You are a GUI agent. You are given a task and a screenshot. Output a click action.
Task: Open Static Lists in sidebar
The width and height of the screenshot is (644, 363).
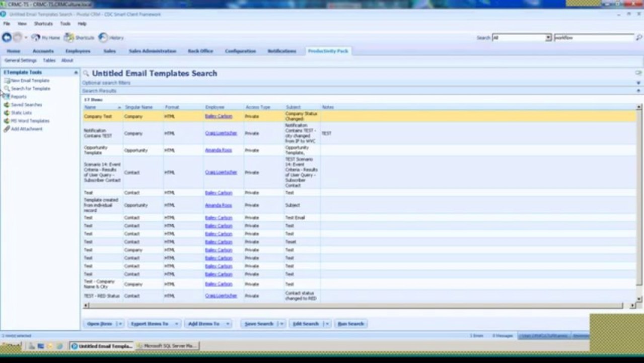click(x=18, y=113)
